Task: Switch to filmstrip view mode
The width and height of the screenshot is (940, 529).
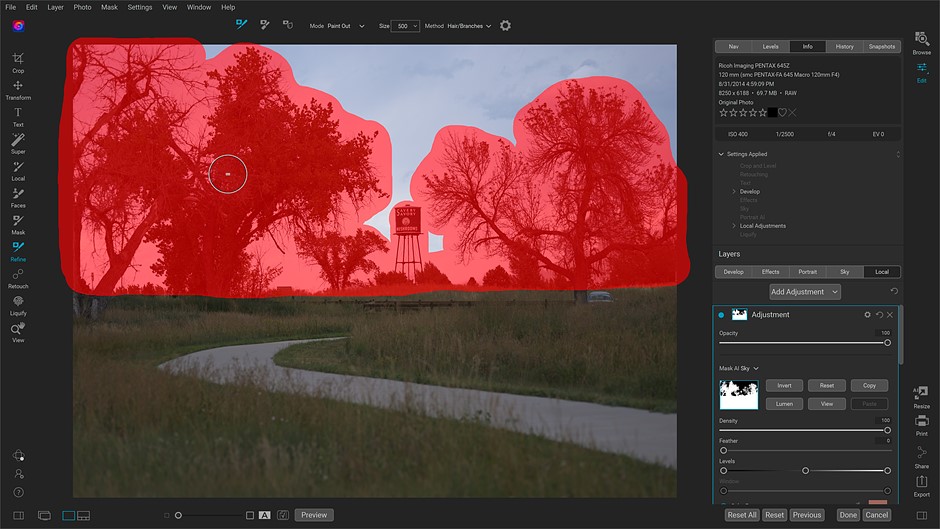Action: coord(83,515)
